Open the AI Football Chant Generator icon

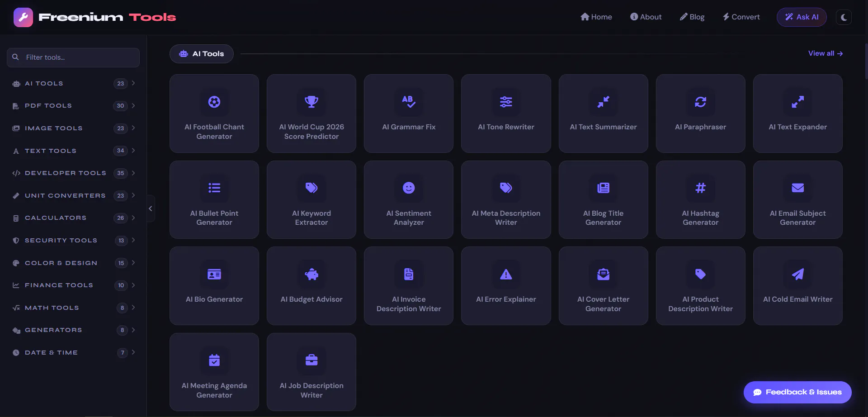coord(214,102)
